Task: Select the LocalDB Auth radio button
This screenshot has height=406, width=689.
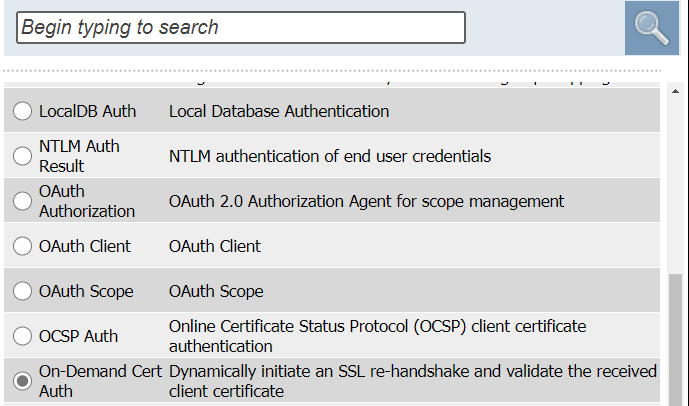Action: point(22,111)
